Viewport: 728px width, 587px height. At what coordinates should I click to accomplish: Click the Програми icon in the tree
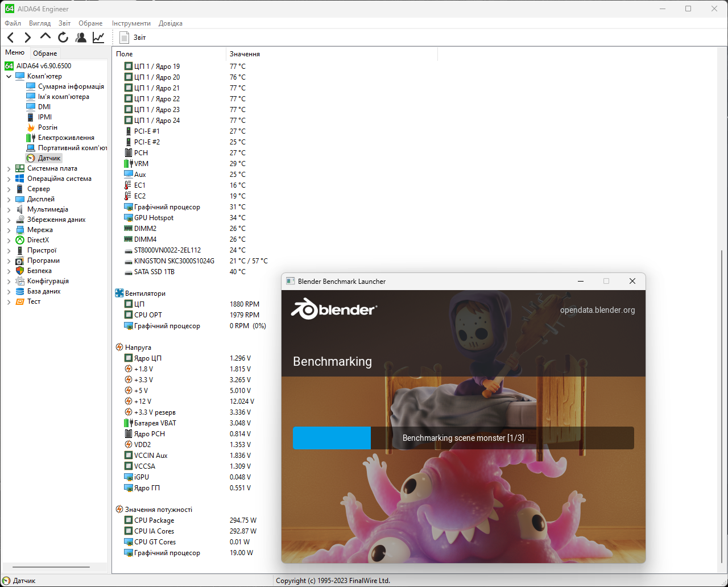[x=20, y=261]
